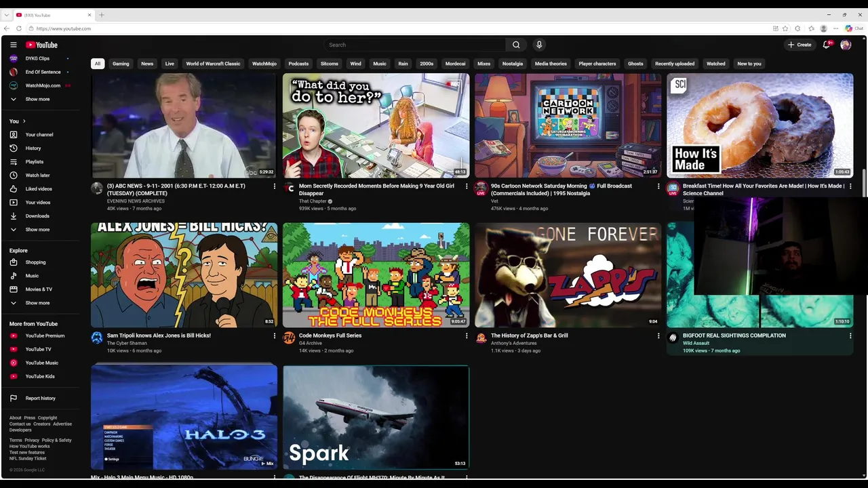Select the Gaming filter chip
The height and width of the screenshot is (488, 868).
click(x=121, y=64)
